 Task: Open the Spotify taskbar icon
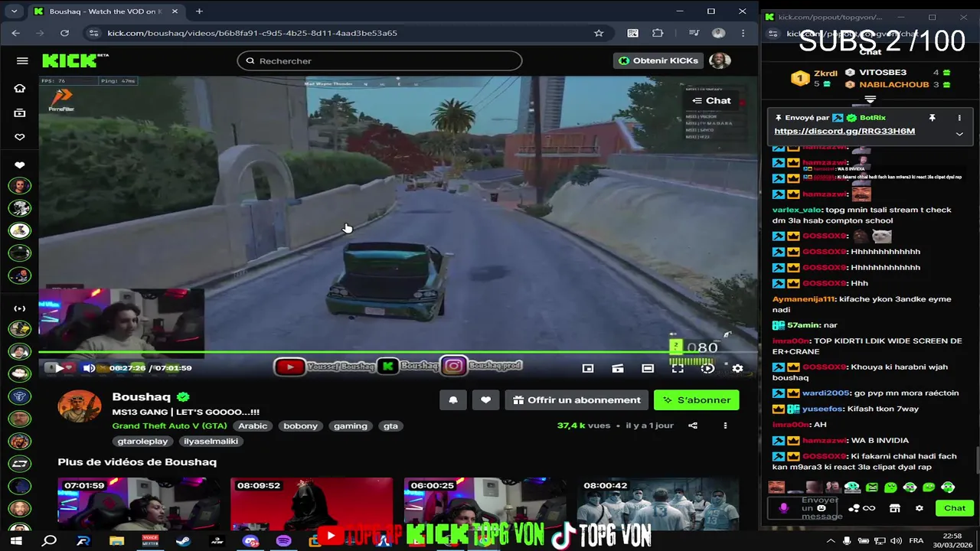284,541
